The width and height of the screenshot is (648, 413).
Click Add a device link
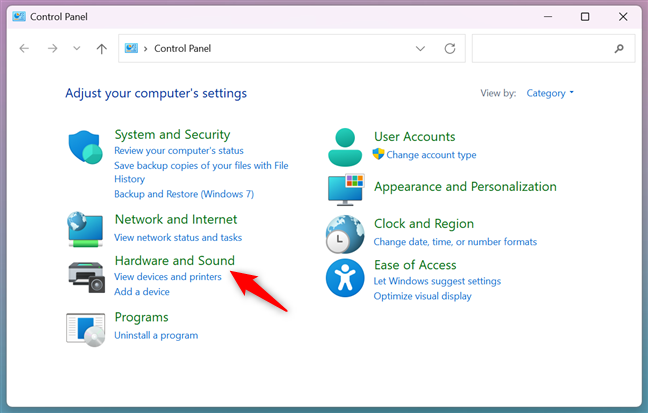pos(142,291)
